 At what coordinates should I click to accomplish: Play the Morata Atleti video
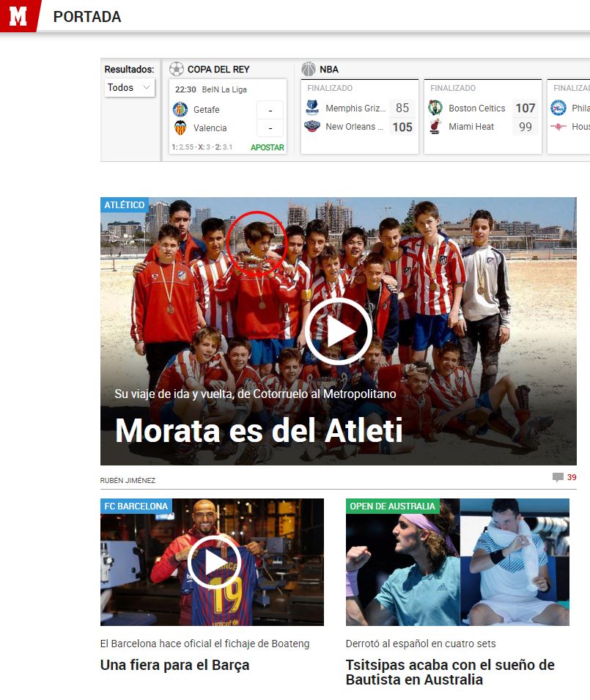(339, 331)
